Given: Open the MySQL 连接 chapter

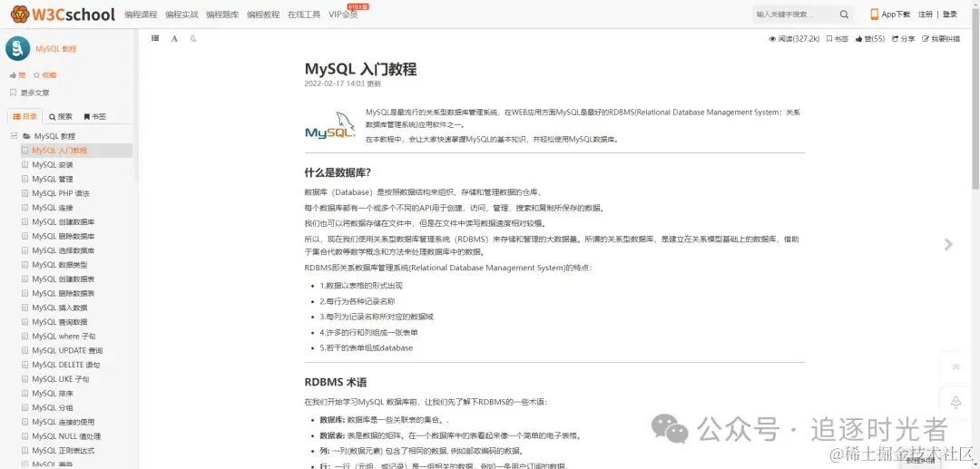Looking at the screenshot, I should [53, 208].
